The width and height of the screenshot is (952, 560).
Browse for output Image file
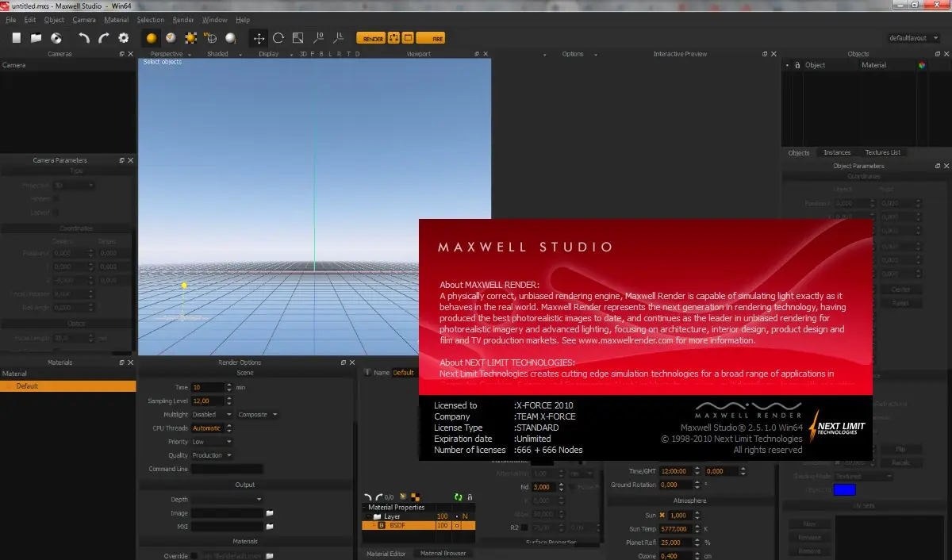269,513
